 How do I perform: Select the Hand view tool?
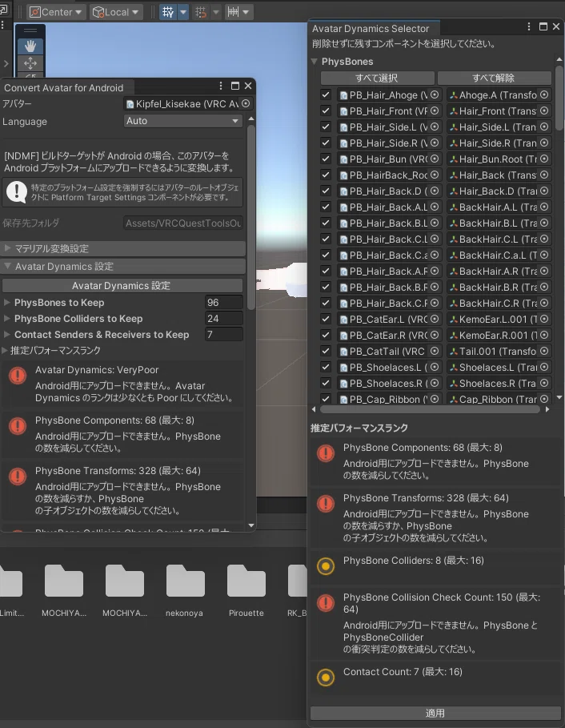pos(30,46)
